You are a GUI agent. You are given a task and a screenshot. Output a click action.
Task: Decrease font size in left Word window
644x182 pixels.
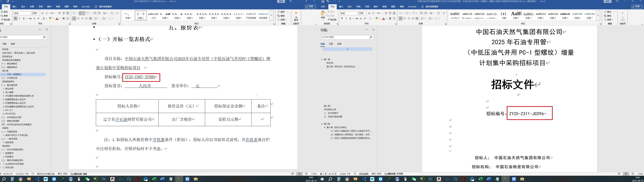click(47, 13)
